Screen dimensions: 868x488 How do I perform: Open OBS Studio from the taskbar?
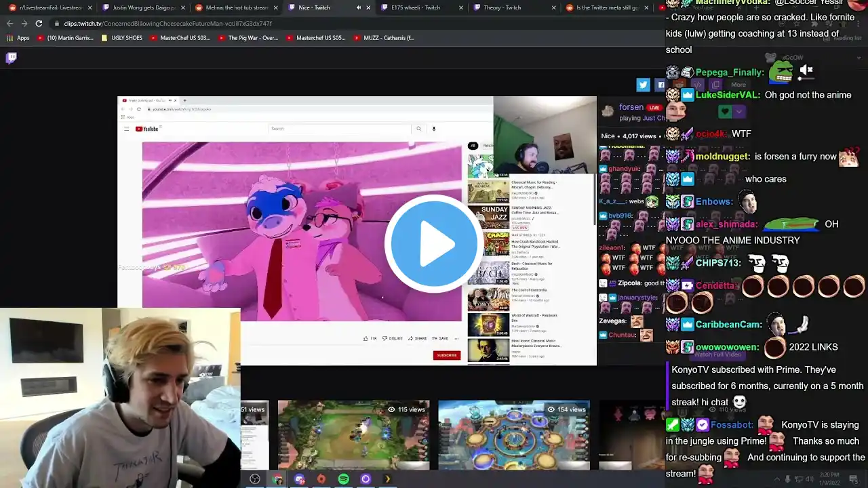pos(255,479)
